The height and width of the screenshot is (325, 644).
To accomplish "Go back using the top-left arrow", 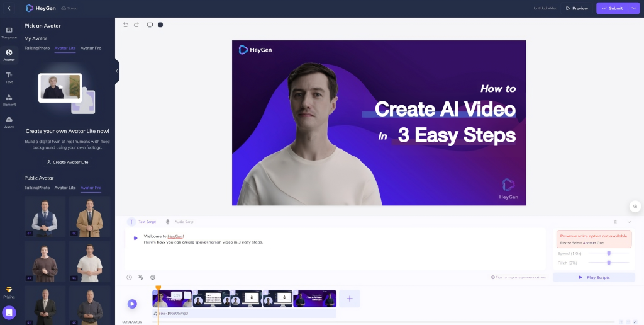I will (9, 8).
